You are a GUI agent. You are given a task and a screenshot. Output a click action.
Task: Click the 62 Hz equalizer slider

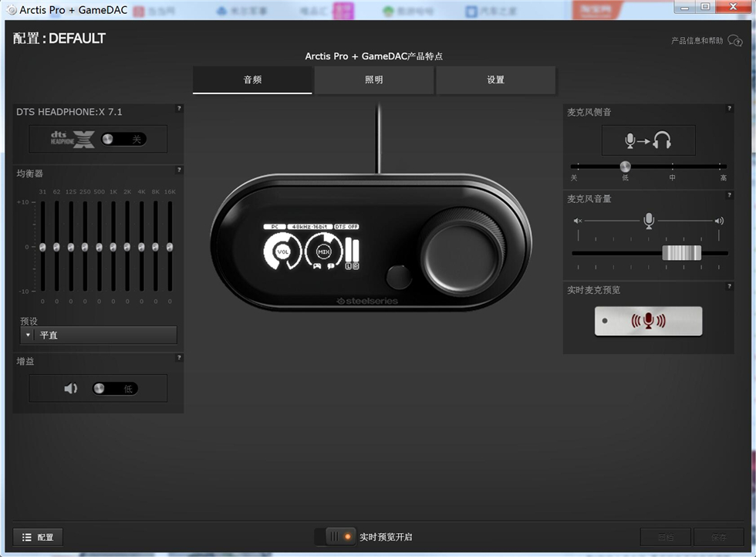pos(56,246)
